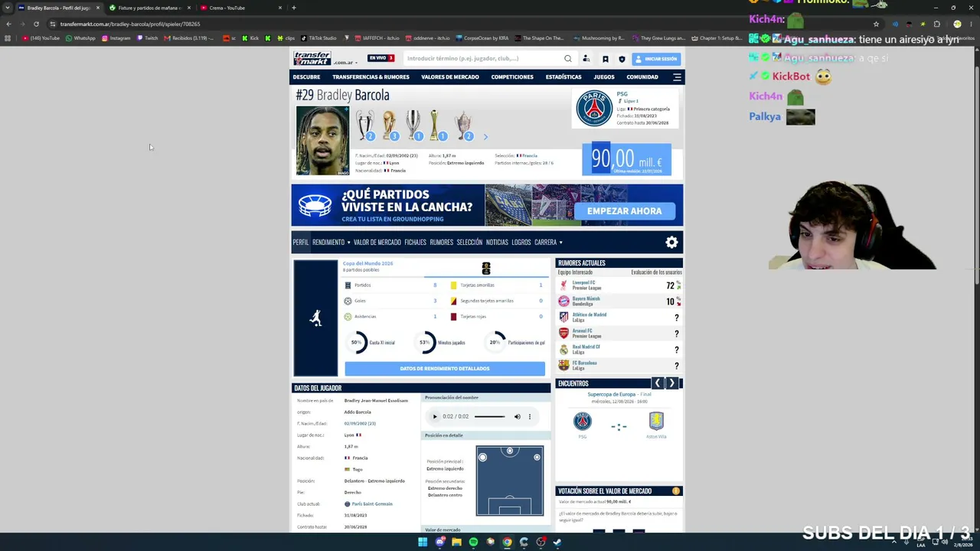Open the YouTube bookmark in bookmarks bar
Image resolution: width=980 pixels, height=551 pixels.
pos(41,38)
